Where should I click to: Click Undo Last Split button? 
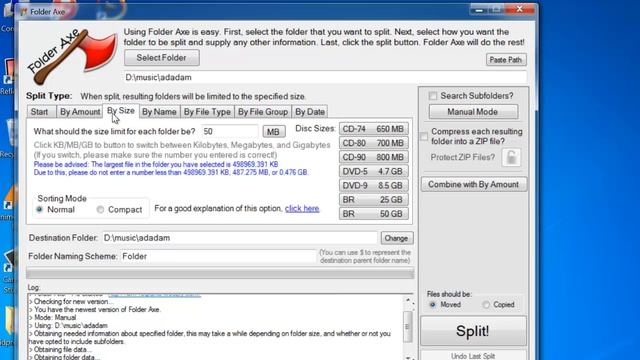(x=473, y=356)
